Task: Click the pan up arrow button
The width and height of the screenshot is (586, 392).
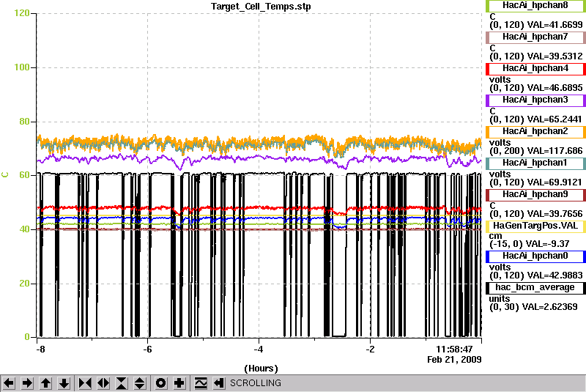Action: (x=45, y=383)
